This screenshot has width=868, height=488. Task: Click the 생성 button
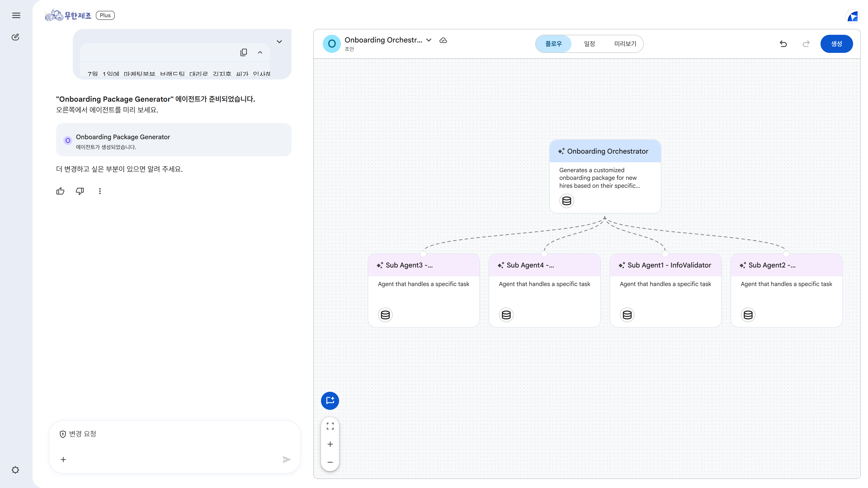836,44
